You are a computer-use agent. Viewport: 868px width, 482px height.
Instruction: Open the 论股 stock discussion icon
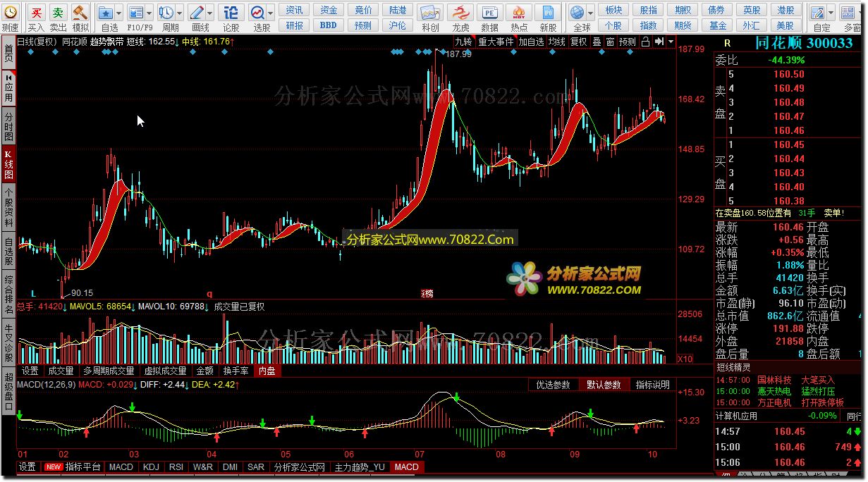[231, 12]
